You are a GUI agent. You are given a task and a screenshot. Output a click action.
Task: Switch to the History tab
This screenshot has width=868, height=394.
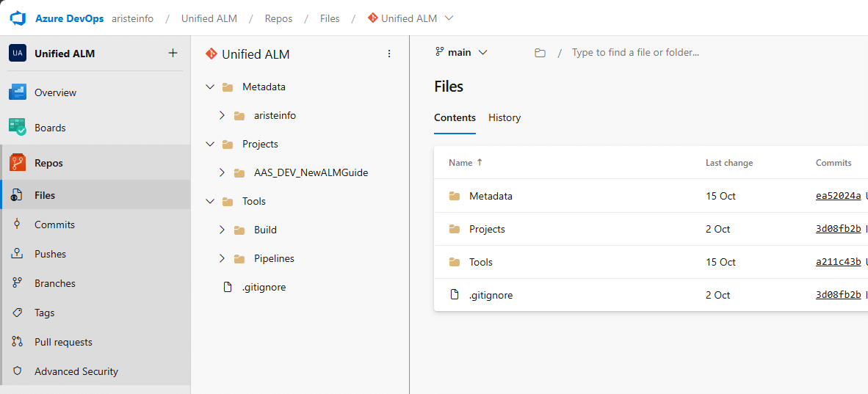[504, 118]
